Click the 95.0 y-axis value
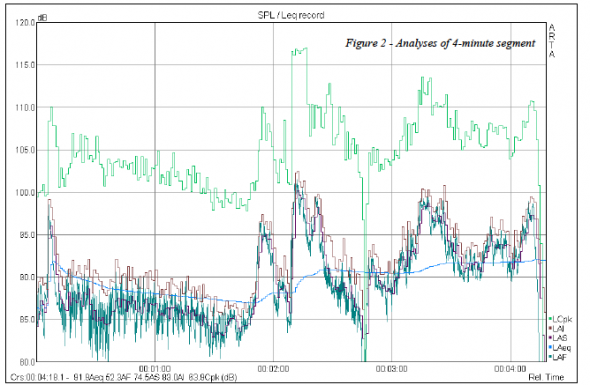The image size is (590, 385). pyautogui.click(x=26, y=235)
